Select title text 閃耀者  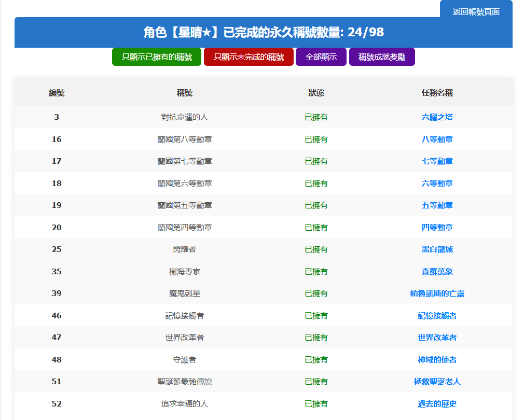(185, 249)
